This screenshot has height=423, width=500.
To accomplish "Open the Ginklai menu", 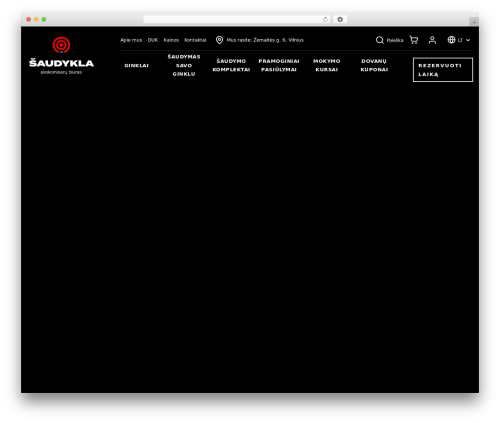I will point(136,65).
